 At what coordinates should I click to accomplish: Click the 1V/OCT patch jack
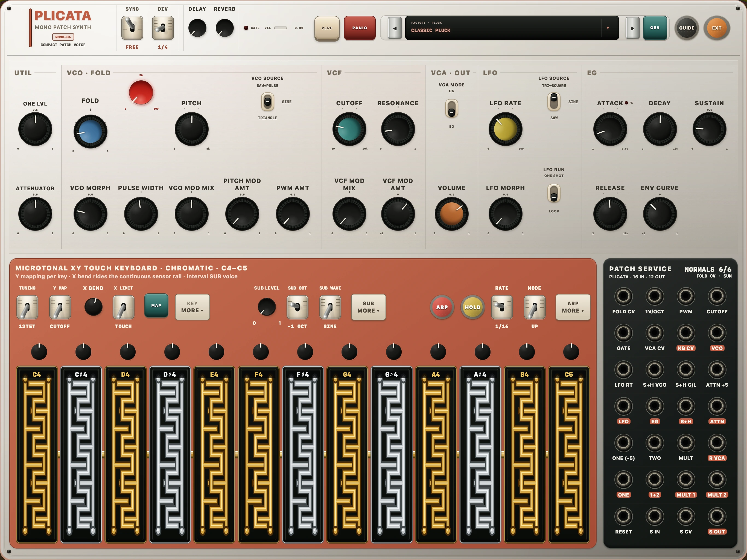pos(655,296)
